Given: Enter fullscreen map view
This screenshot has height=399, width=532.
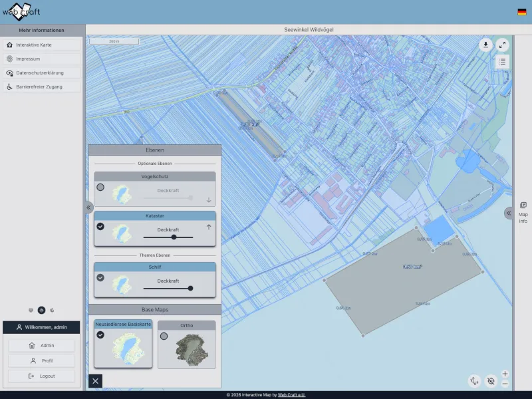Looking at the screenshot, I should pyautogui.click(x=502, y=45).
